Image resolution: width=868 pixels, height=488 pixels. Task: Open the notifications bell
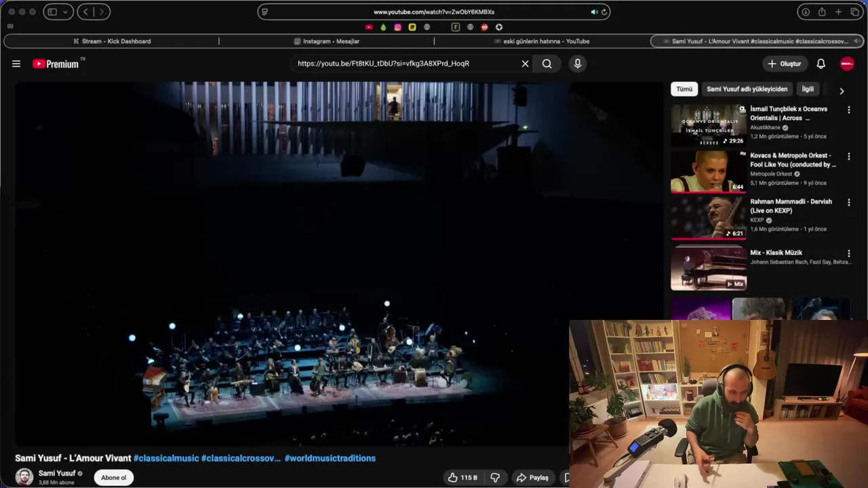tap(821, 64)
